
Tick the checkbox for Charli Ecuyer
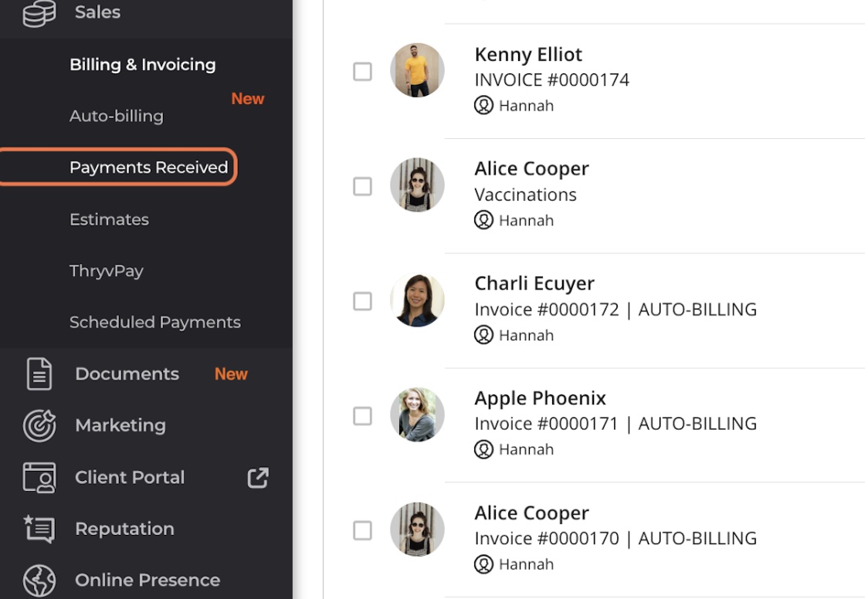363,302
